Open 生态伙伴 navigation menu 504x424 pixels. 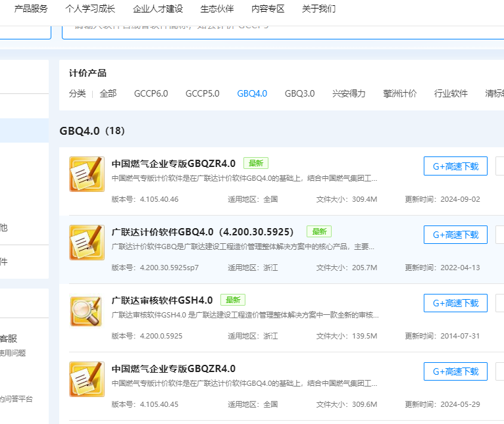pos(217,9)
